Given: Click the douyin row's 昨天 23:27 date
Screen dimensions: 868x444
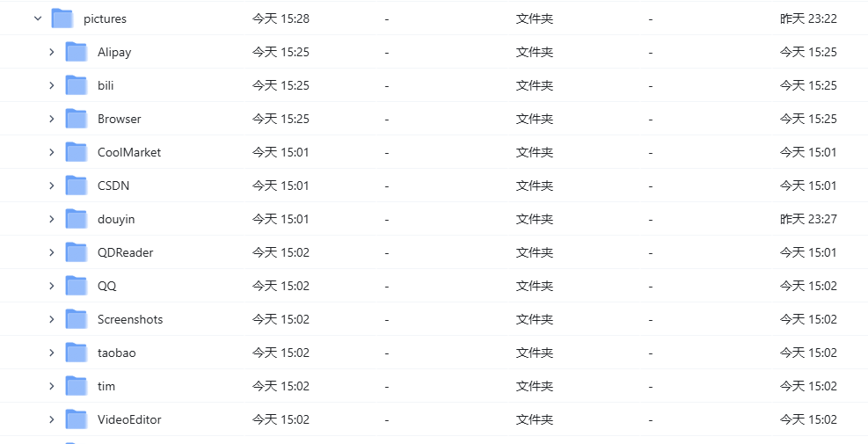Looking at the screenshot, I should pyautogui.click(x=808, y=219).
